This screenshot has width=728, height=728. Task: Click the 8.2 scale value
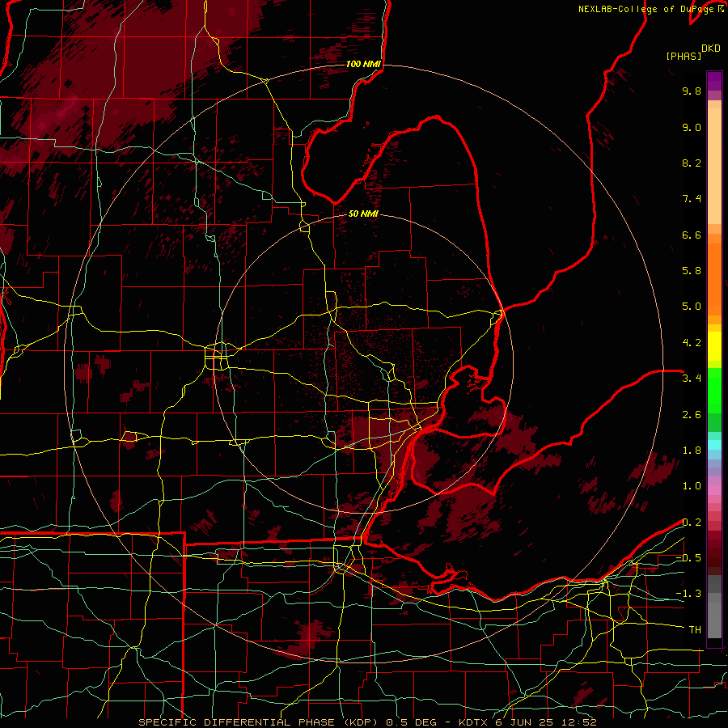692,163
